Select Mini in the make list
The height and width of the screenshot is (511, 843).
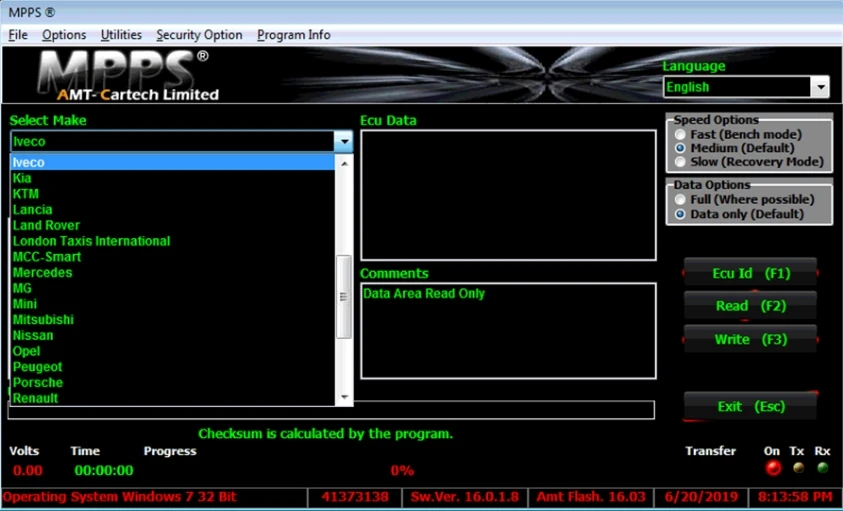tap(173, 304)
